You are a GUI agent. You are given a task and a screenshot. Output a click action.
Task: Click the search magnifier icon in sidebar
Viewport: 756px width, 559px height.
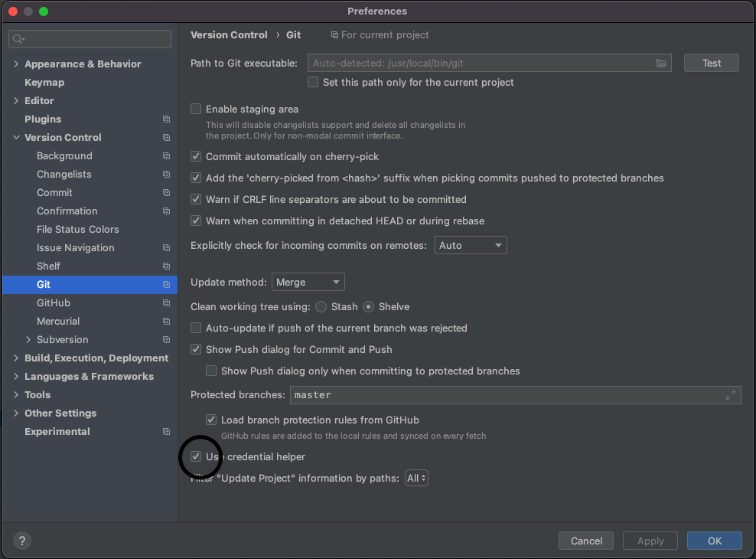[18, 39]
